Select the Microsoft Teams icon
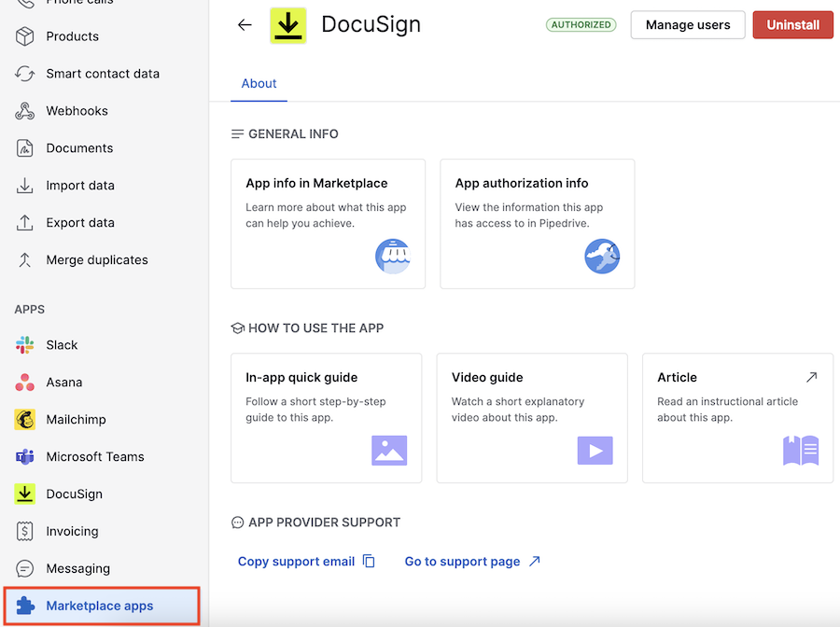 point(22,456)
